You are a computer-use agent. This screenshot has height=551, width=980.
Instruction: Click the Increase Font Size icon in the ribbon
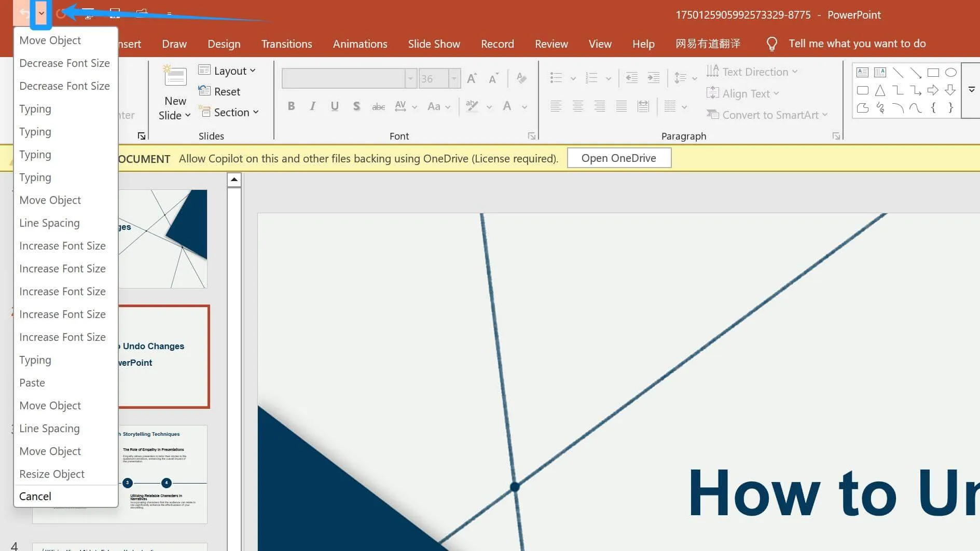472,78
